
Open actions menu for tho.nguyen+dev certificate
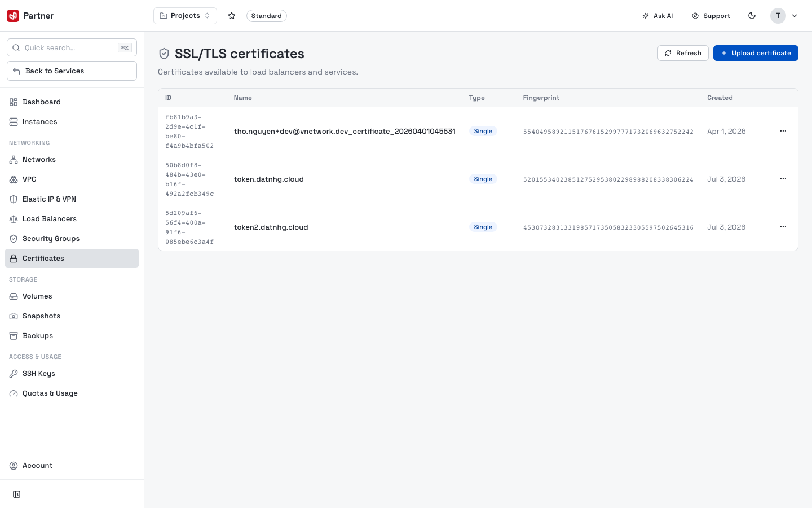tap(783, 131)
